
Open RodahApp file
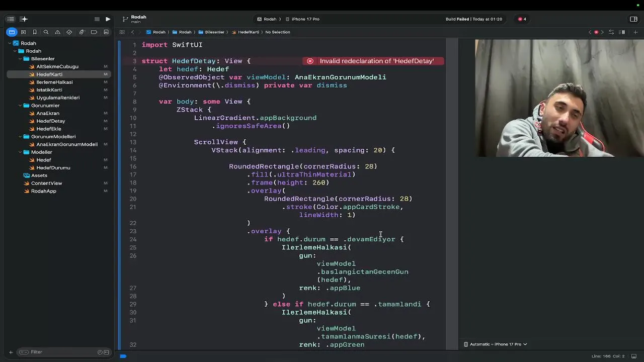[43, 191]
